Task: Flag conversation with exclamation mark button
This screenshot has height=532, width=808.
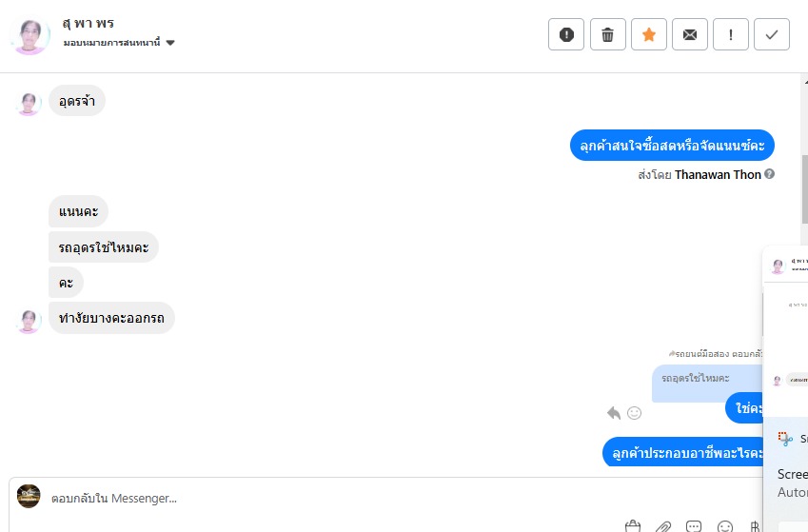Action: tap(731, 34)
